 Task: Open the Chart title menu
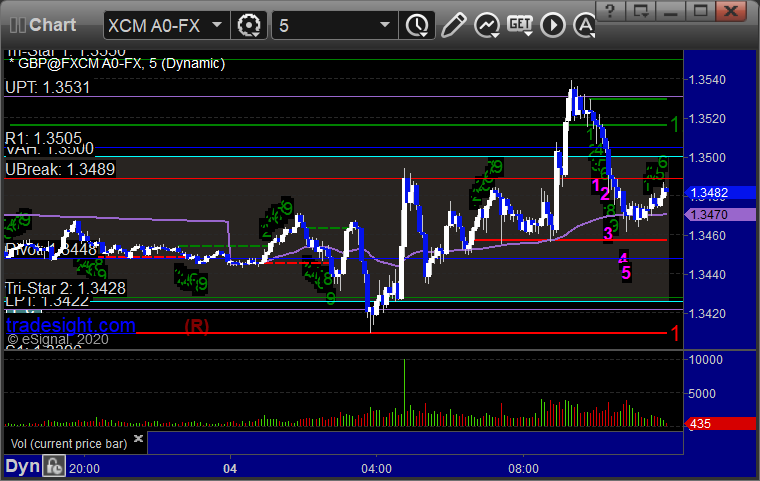pos(43,25)
